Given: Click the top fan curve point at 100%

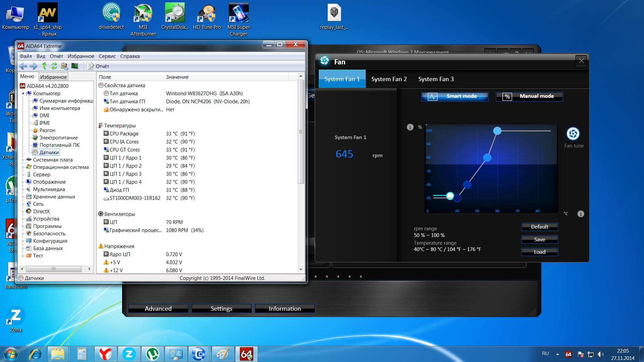Looking at the screenshot, I should (x=497, y=131).
